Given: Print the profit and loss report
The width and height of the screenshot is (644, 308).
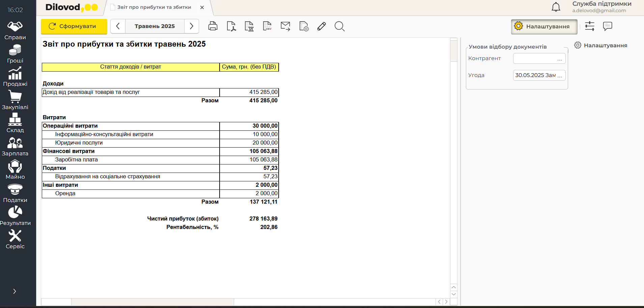Looking at the screenshot, I should pyautogui.click(x=213, y=26).
